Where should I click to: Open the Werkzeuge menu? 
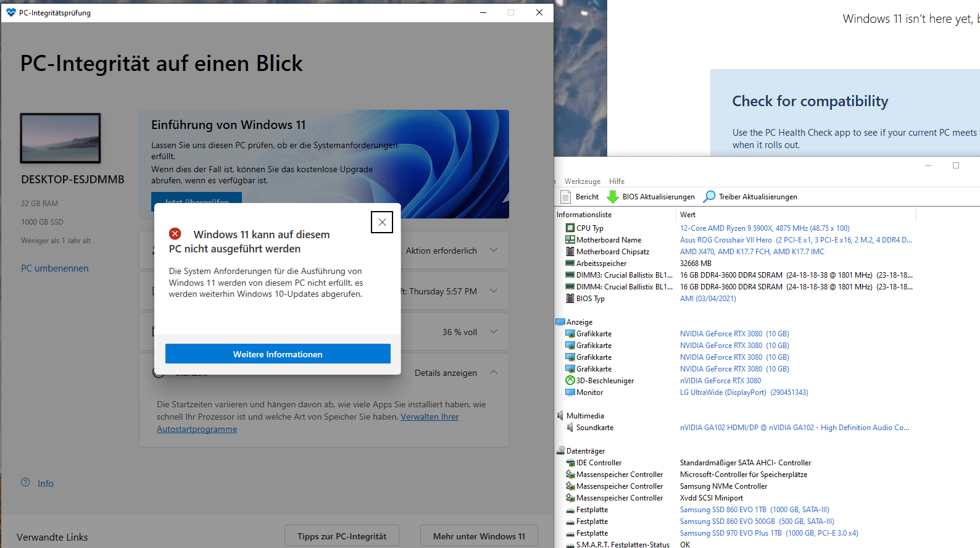click(x=583, y=181)
